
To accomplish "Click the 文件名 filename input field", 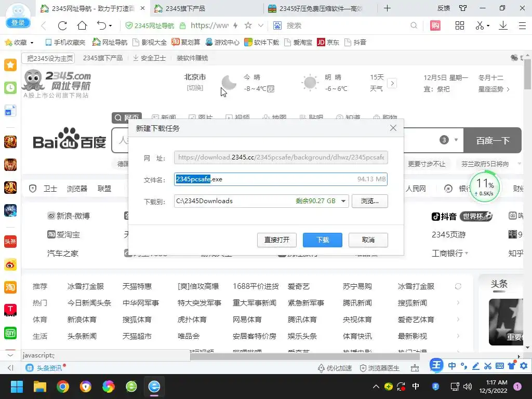I will pyautogui.click(x=281, y=179).
